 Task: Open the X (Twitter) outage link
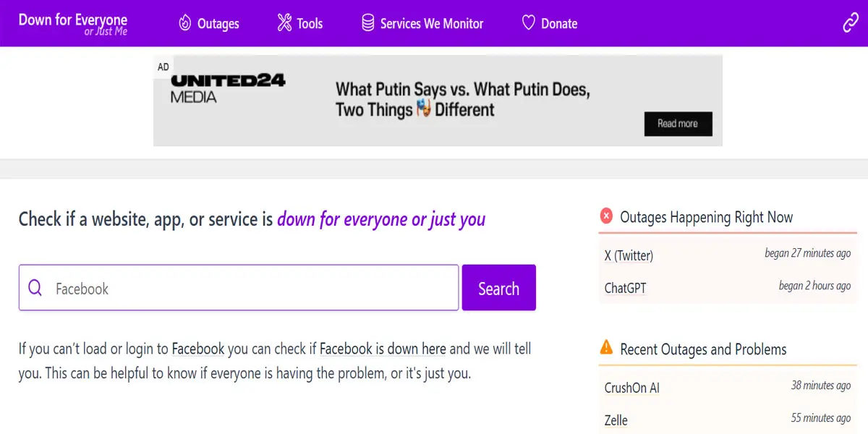pyautogui.click(x=629, y=255)
